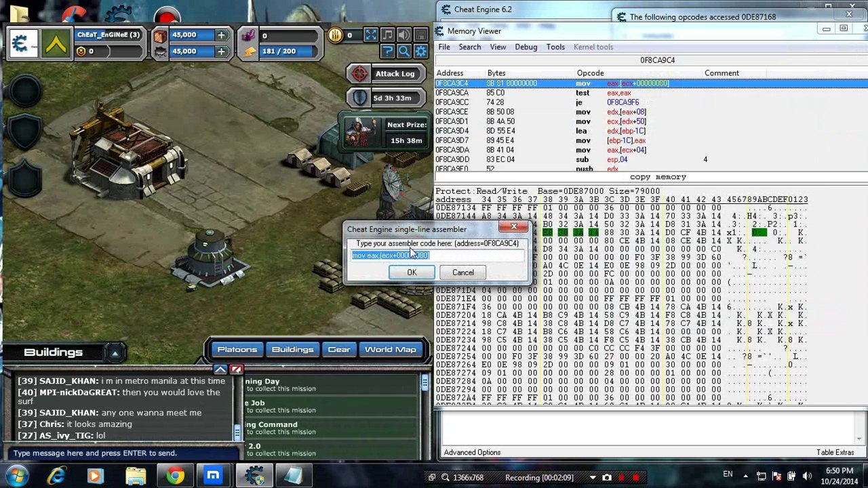Image resolution: width=868 pixels, height=488 pixels.
Task: Click the assembler code input field
Action: tap(437, 256)
